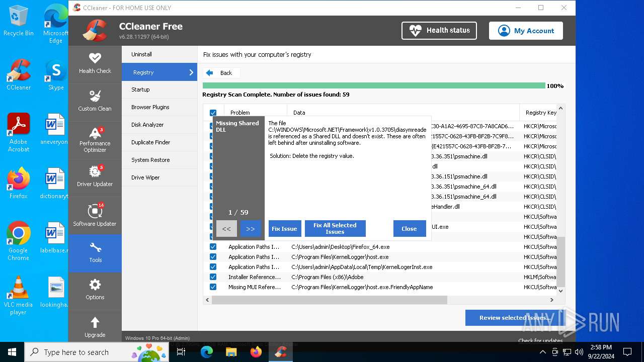Open Health Check in CCleaner sidebar
This screenshot has width=644, height=362.
point(95,64)
